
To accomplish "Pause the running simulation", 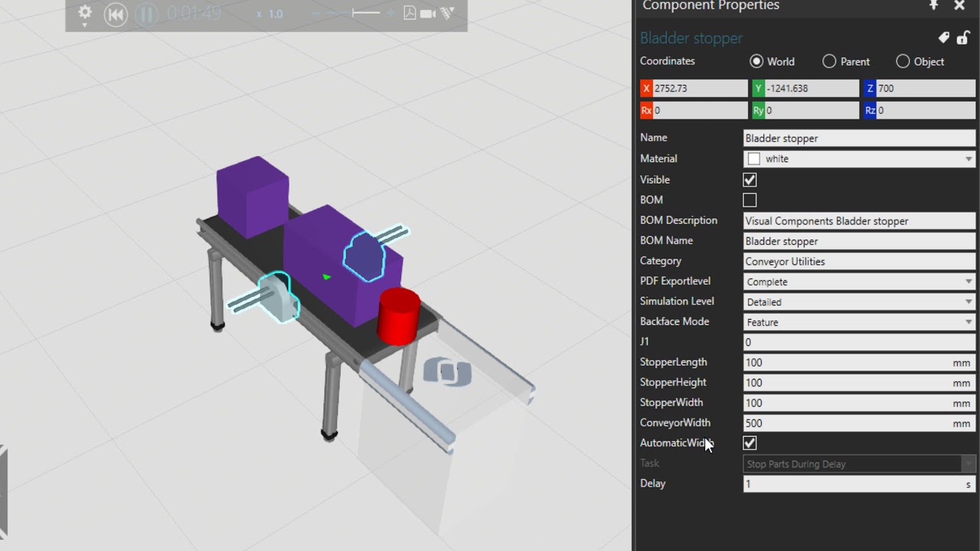I will click(x=145, y=15).
